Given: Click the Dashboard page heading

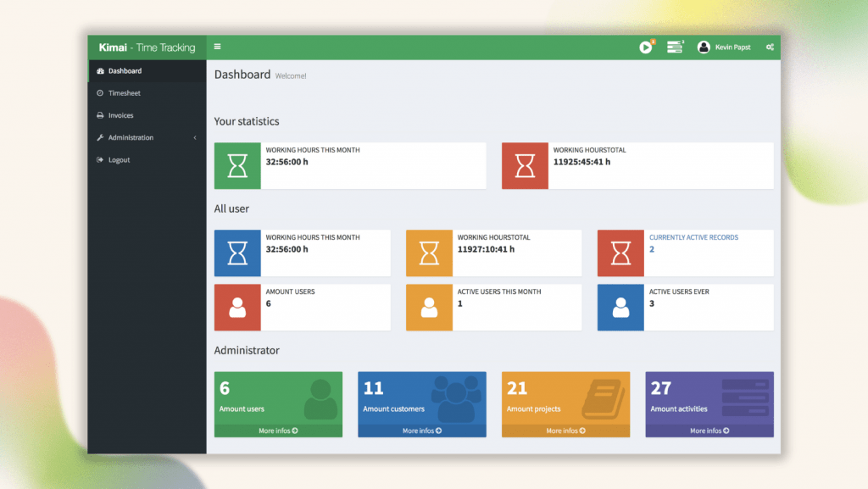Looking at the screenshot, I should pyautogui.click(x=242, y=75).
